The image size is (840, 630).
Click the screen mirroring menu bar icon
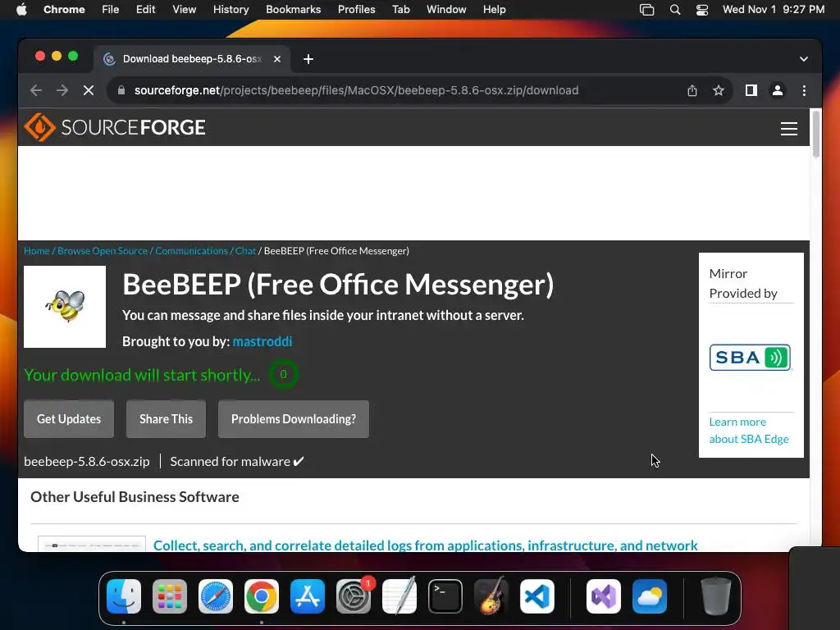646,10
